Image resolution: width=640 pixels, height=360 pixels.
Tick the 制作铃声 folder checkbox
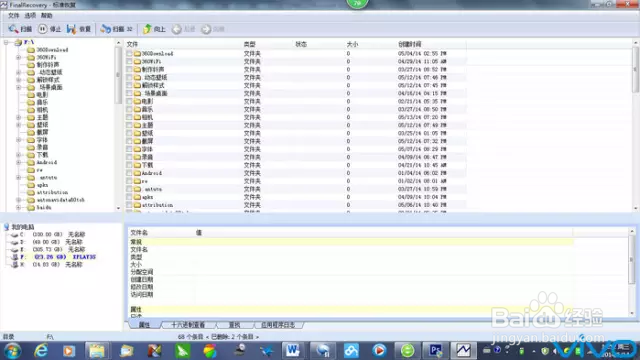[x=129, y=69]
